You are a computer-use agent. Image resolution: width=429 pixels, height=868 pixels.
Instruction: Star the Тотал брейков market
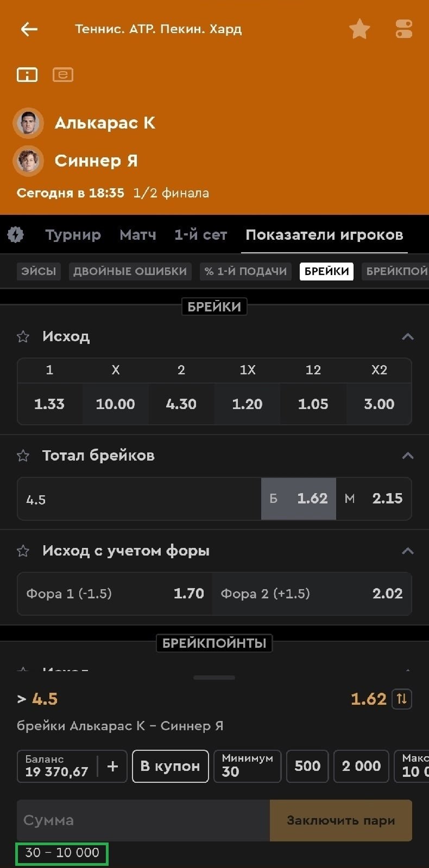tap(23, 456)
